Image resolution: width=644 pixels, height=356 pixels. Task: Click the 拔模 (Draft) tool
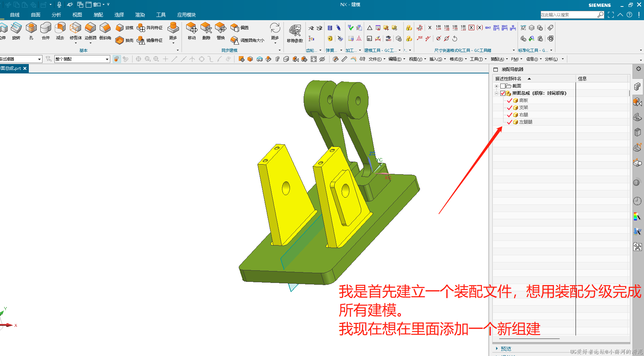click(125, 28)
